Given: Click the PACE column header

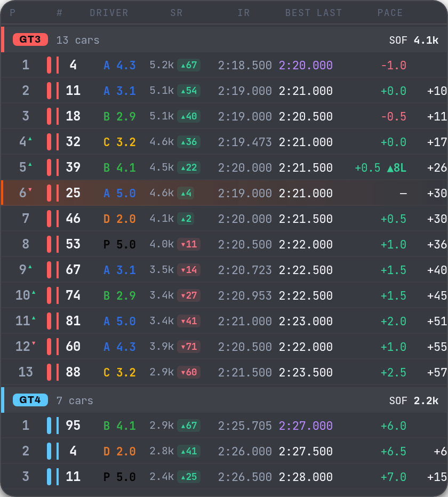Looking at the screenshot, I should (x=390, y=13).
